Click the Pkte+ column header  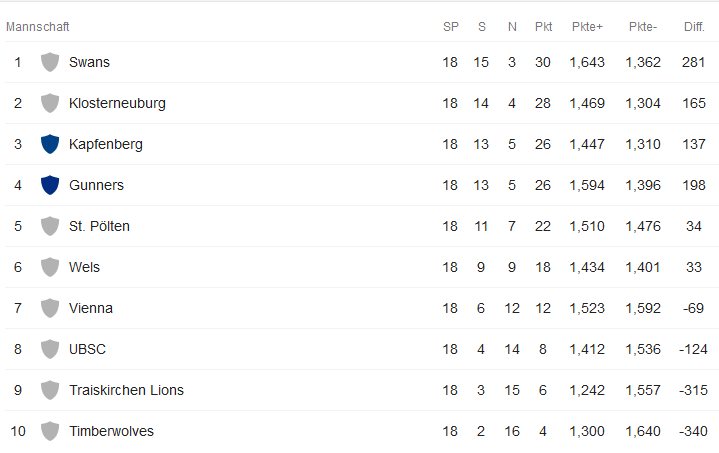point(587,26)
